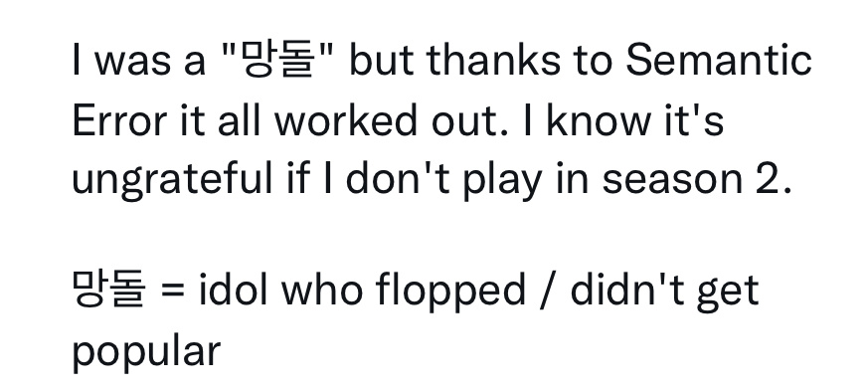Click the equals sign in the definition
The width and height of the screenshot is (868, 392).
(x=173, y=289)
